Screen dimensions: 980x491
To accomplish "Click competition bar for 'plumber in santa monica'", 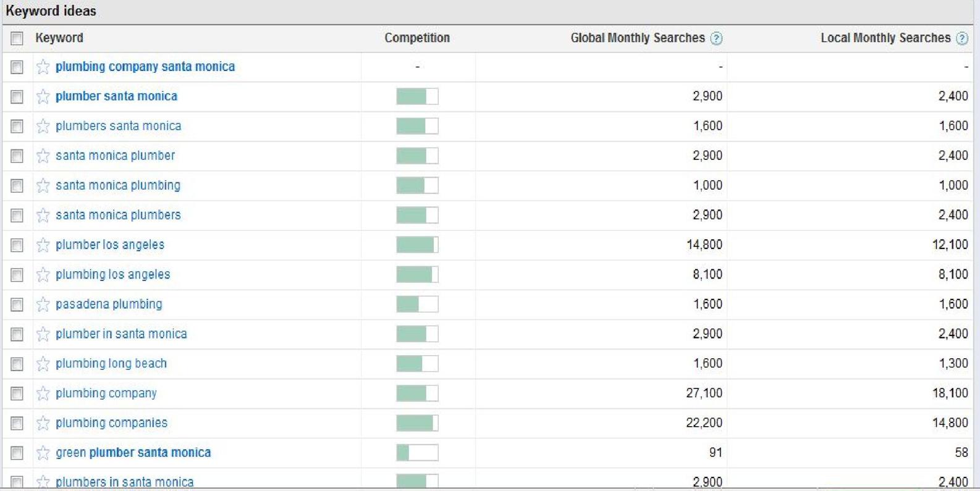I will tap(417, 334).
